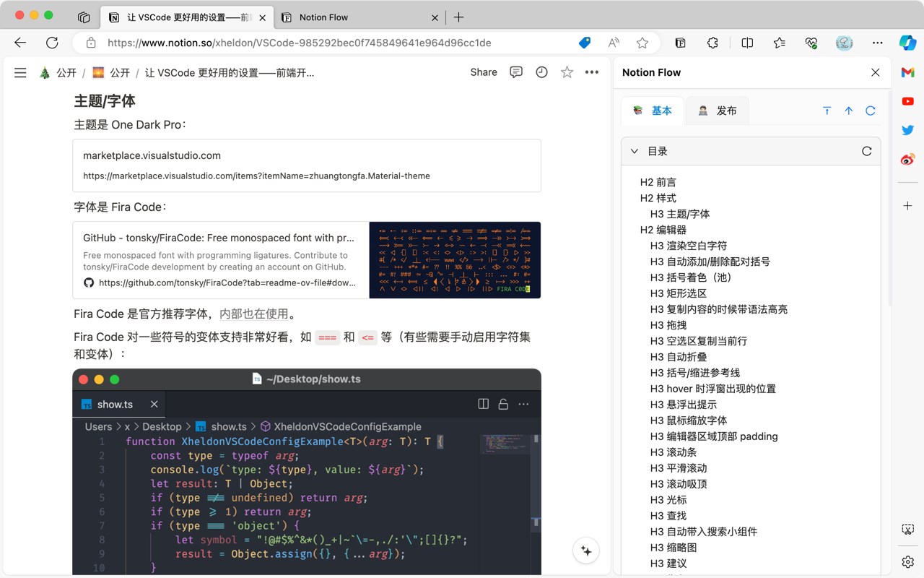Focus the browser address bar URL
Viewport: 924px width, 578px height.
[x=299, y=43]
